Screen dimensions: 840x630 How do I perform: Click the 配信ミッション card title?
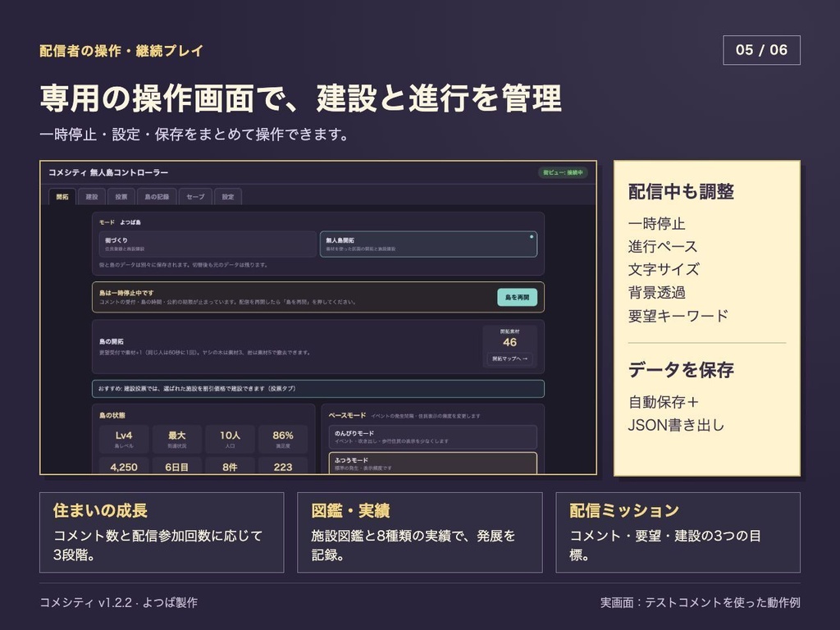click(624, 510)
